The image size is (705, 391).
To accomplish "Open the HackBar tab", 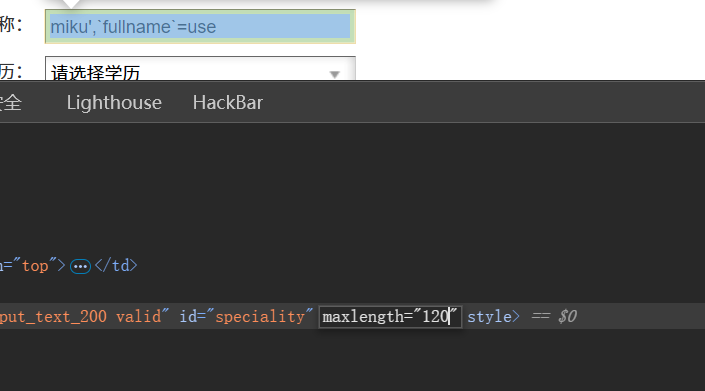I will (x=228, y=103).
